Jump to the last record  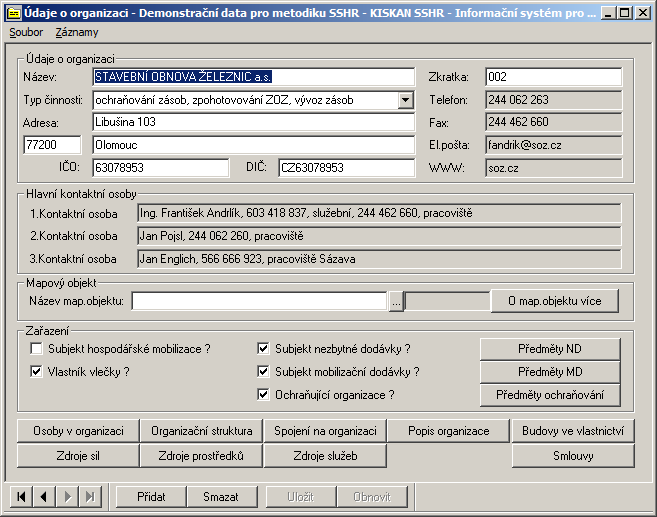[90, 496]
